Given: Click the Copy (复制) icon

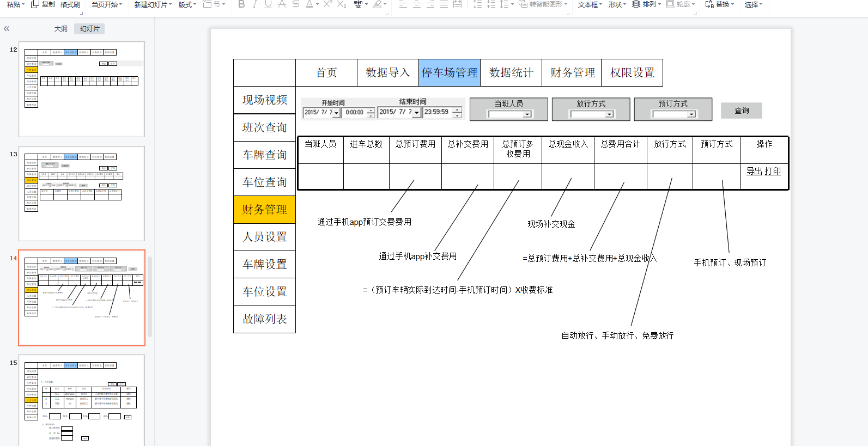Looking at the screenshot, I should pyautogui.click(x=35, y=4).
